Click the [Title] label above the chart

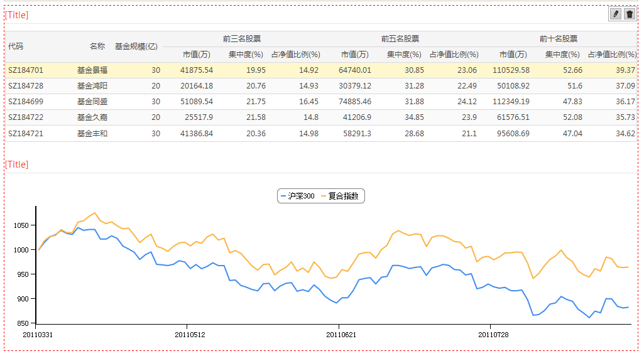coord(16,165)
